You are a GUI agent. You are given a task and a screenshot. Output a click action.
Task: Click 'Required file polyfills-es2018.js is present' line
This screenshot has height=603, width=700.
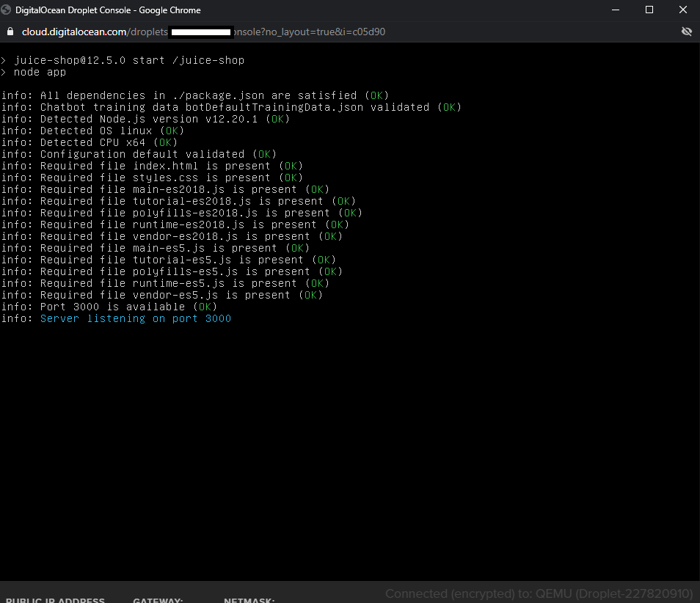(182, 213)
